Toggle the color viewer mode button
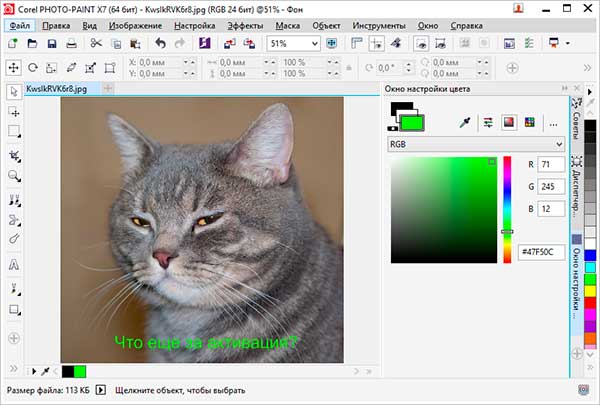600x405 pixels. 508,122
